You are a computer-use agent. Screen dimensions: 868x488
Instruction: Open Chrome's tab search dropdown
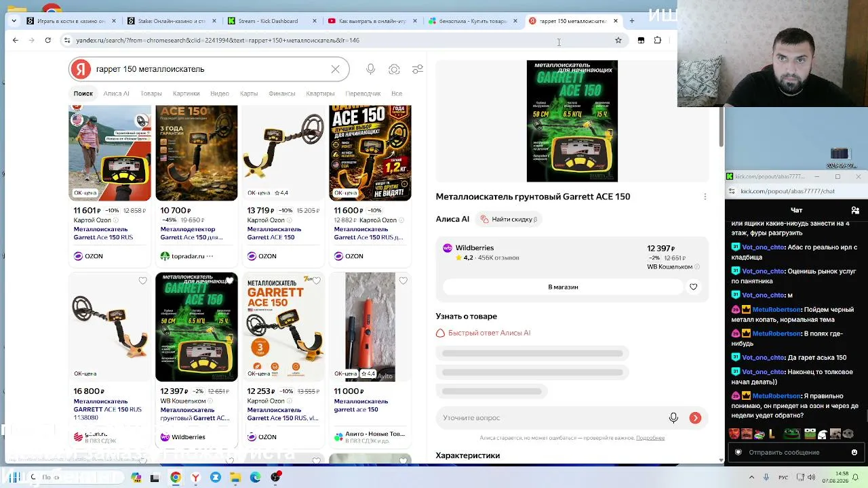coord(14,21)
